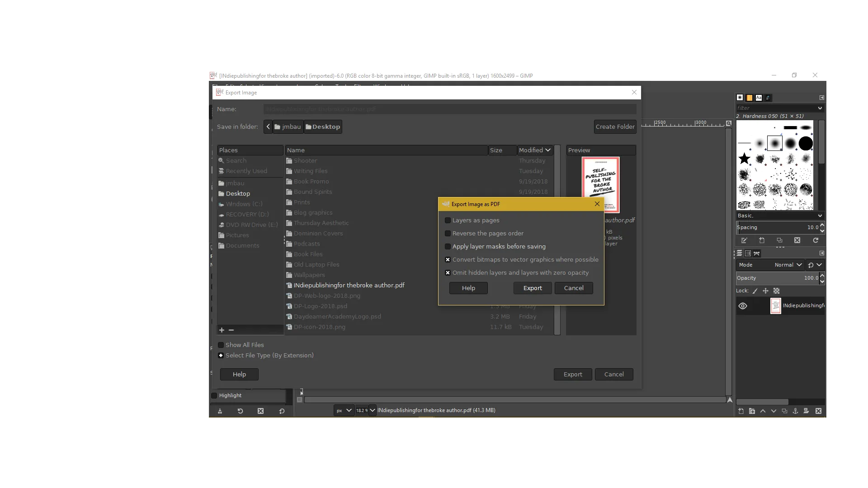Anchor the floating layer
Image resolution: width=868 pixels, height=488 pixels.
(795, 411)
